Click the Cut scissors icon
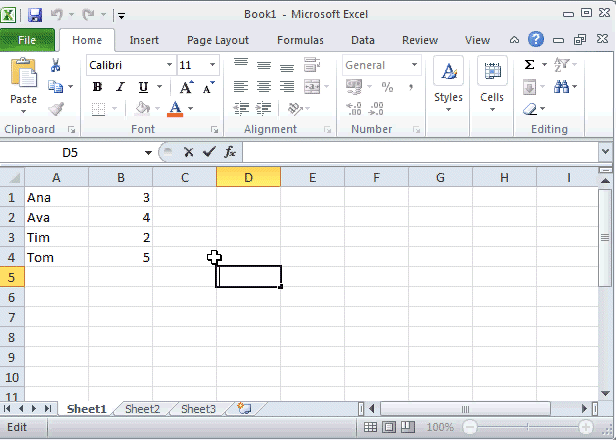 point(56,65)
